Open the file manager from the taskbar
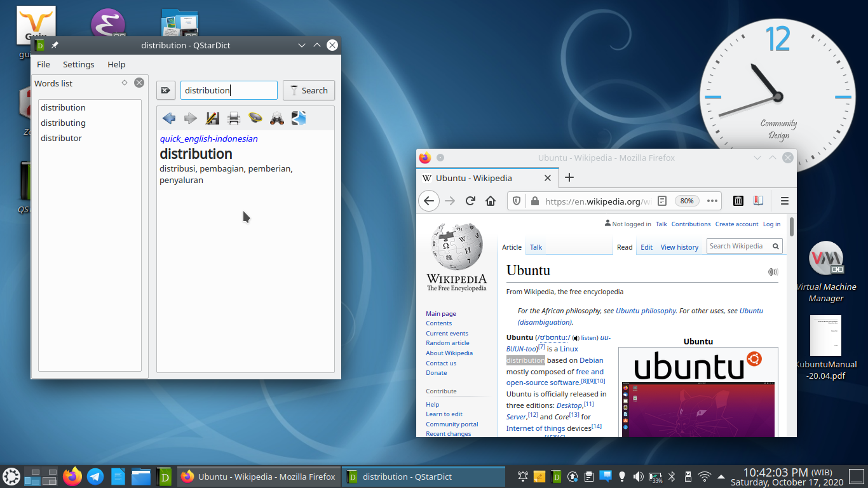 pyautogui.click(x=141, y=476)
